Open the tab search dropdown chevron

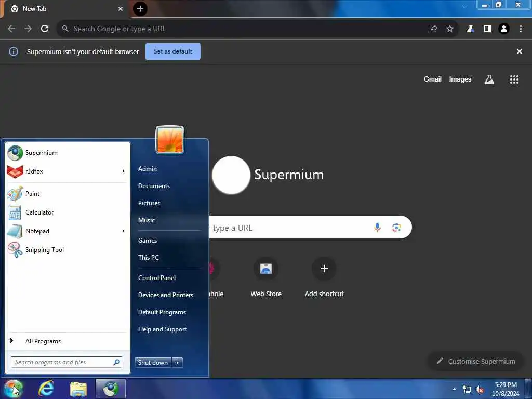[464, 6]
